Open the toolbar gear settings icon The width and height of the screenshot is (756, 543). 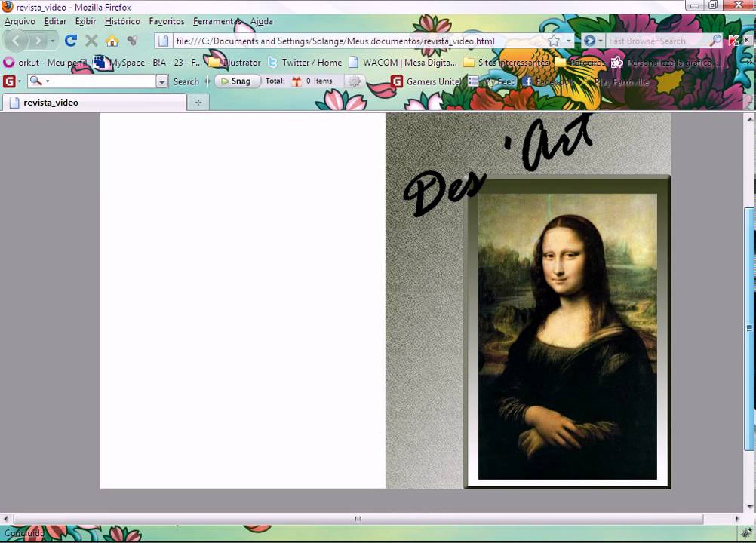tap(355, 81)
